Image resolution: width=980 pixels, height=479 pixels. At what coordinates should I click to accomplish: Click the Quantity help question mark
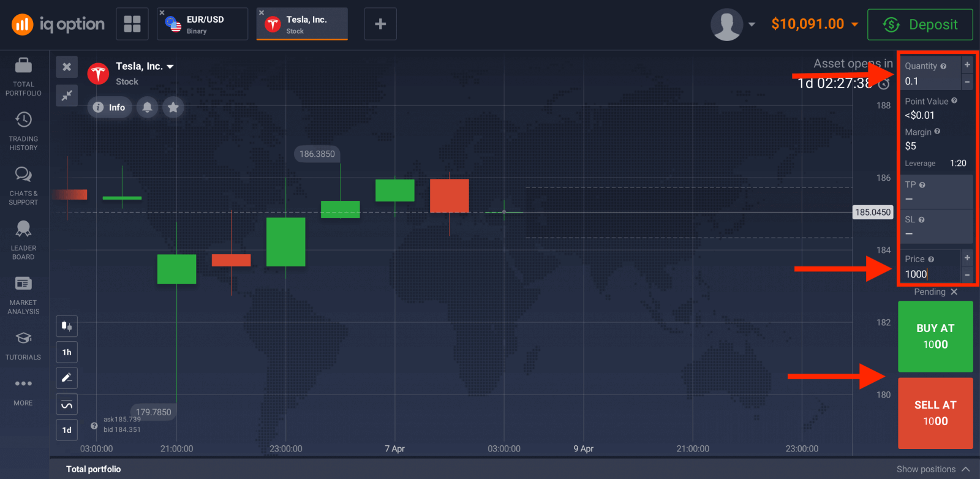943,66
